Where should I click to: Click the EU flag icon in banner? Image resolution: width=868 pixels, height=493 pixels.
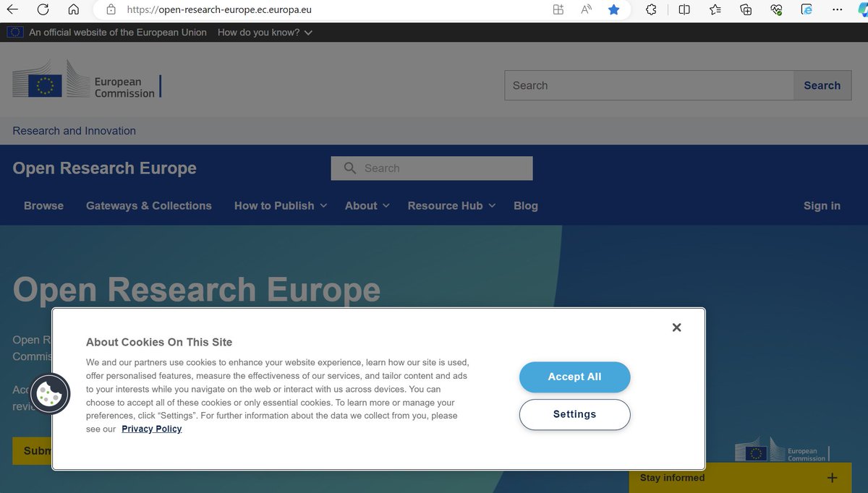14,32
